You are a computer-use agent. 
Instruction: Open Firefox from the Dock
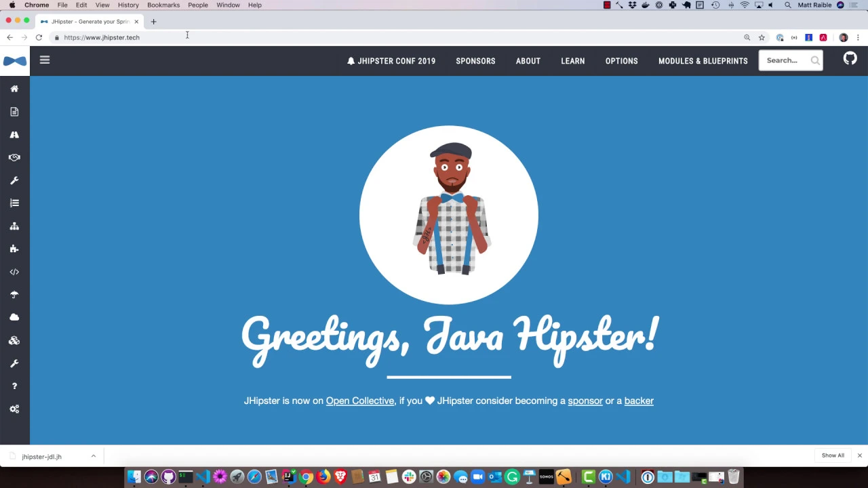click(x=322, y=476)
